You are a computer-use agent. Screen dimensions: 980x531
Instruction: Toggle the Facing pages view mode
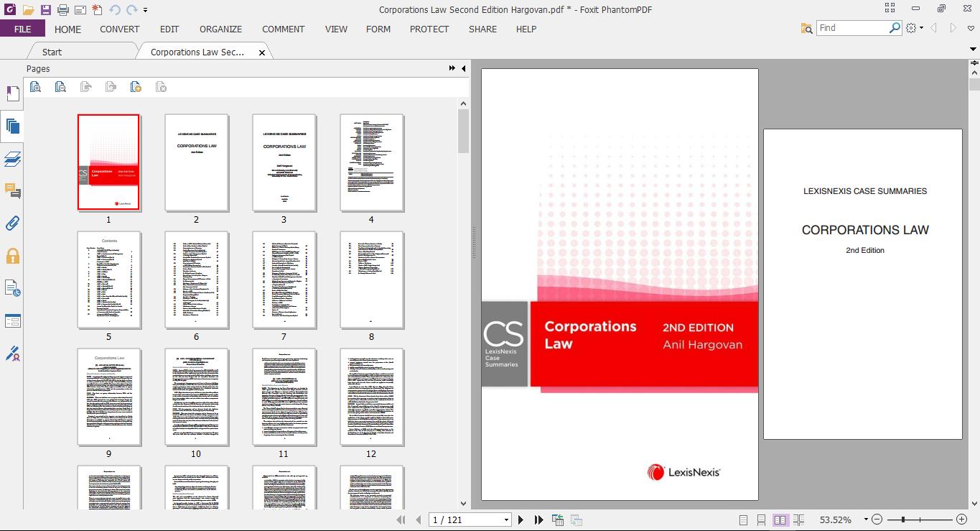point(780,520)
